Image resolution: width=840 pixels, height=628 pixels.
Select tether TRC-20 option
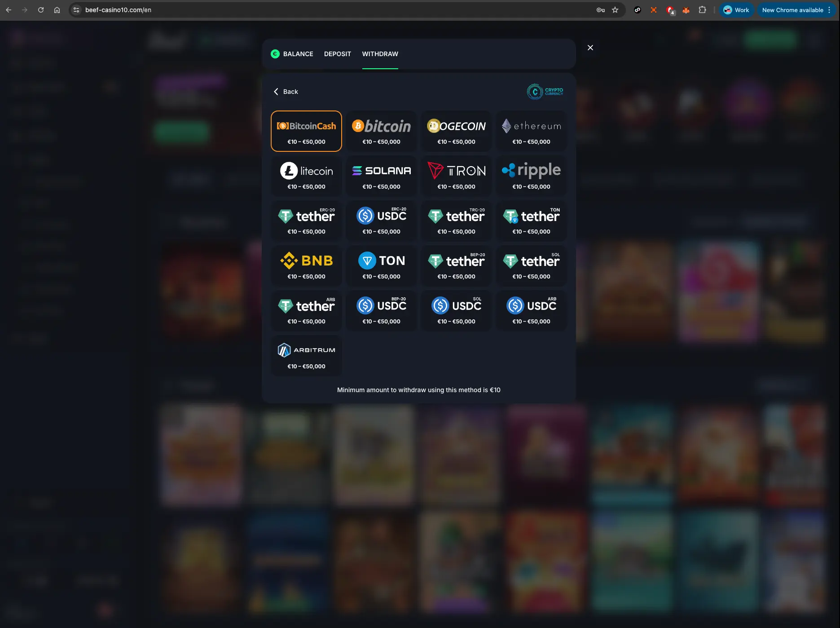click(456, 221)
